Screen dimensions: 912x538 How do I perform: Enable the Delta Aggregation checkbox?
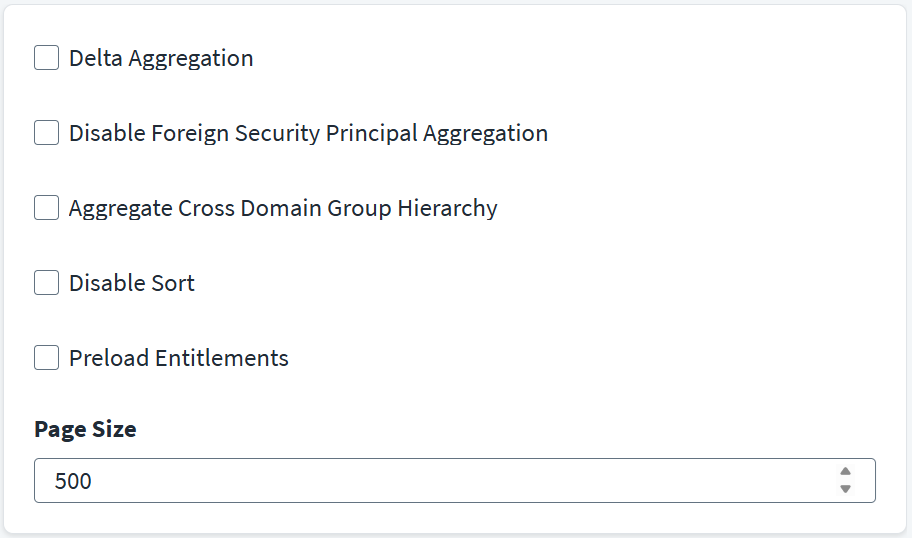47,58
